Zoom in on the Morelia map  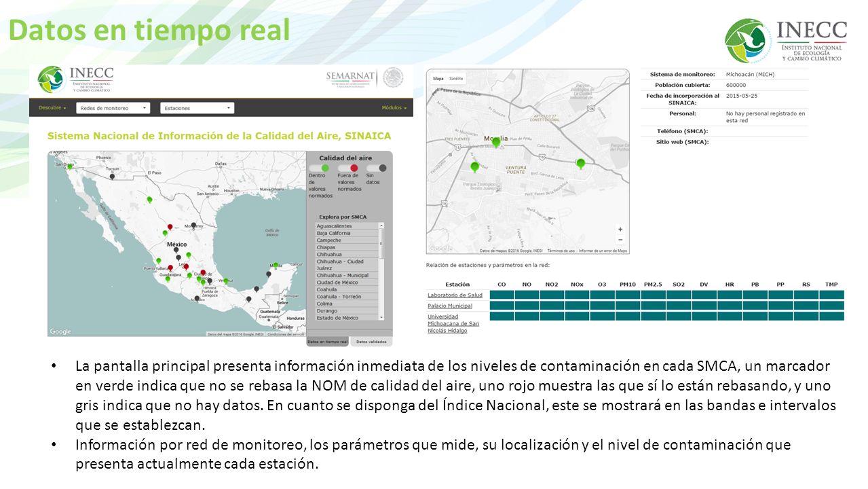coord(620,230)
